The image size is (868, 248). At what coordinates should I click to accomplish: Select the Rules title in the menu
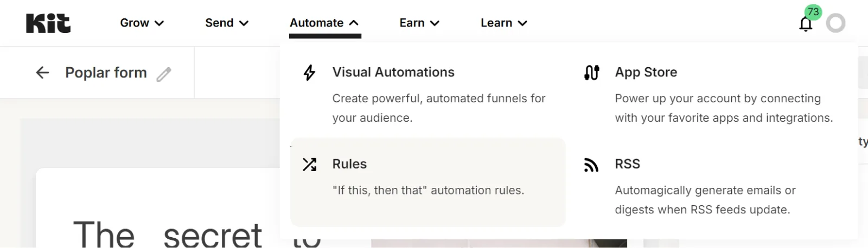click(x=349, y=164)
